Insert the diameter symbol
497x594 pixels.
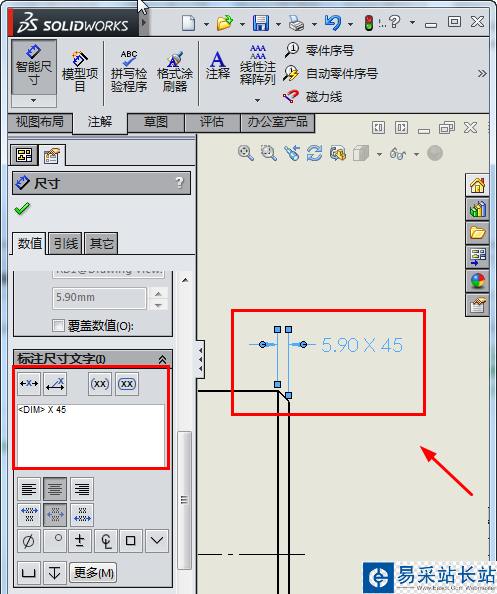pos(29,541)
